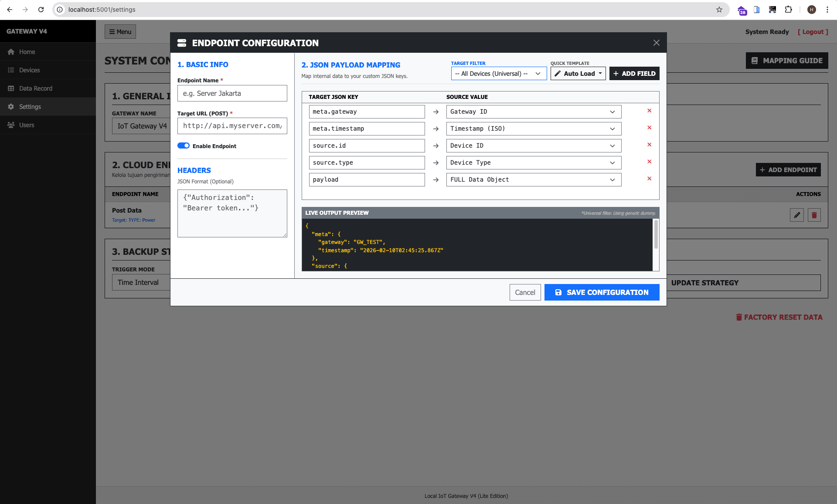Click Save Configuration button
Screen dimensions: 837x504
click(x=602, y=292)
